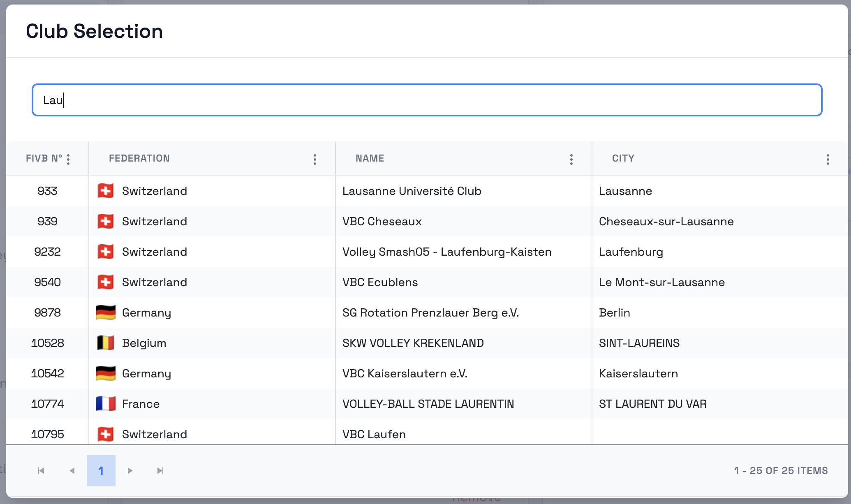The image size is (851, 504).
Task: Select page 1 in pager
Action: coord(101,471)
